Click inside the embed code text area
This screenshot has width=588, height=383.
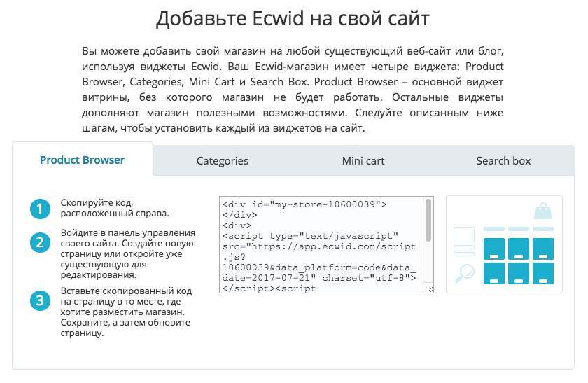(323, 244)
